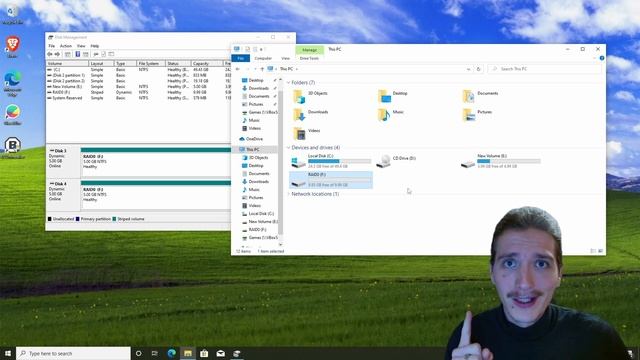640x360 pixels.
Task: Open Disk Management Action menu
Action: pyautogui.click(x=66, y=46)
